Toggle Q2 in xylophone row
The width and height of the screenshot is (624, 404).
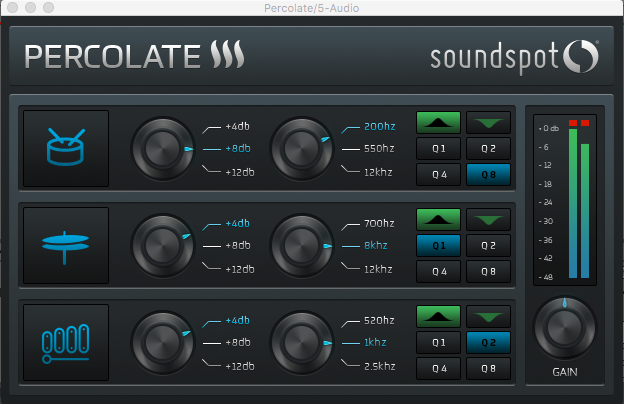(x=488, y=343)
